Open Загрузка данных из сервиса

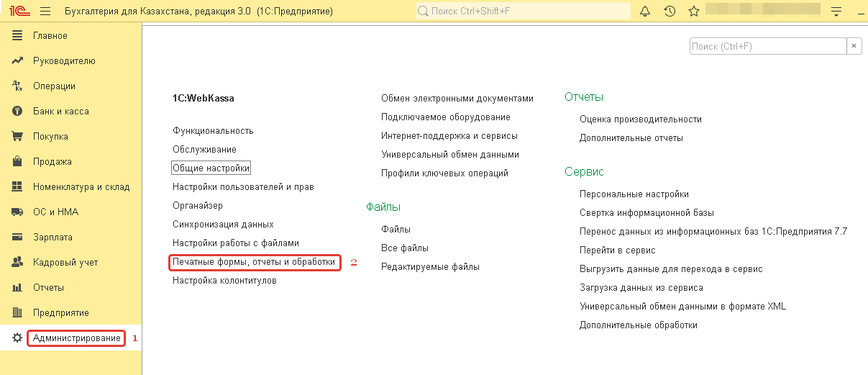point(641,287)
